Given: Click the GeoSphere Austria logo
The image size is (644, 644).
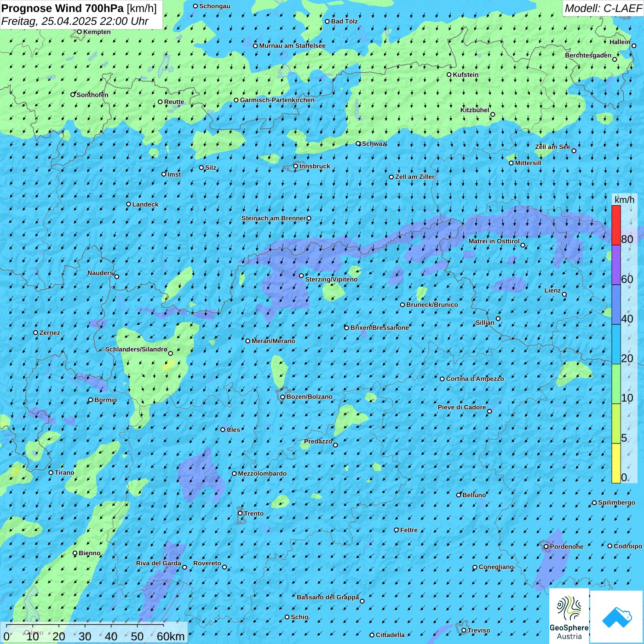Looking at the screenshot, I should tap(569, 615).
